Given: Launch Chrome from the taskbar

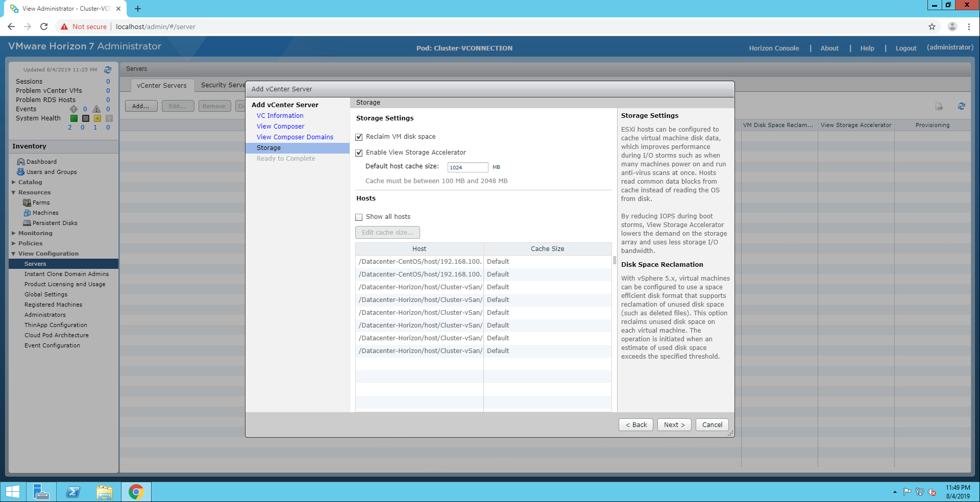Looking at the screenshot, I should [136, 492].
